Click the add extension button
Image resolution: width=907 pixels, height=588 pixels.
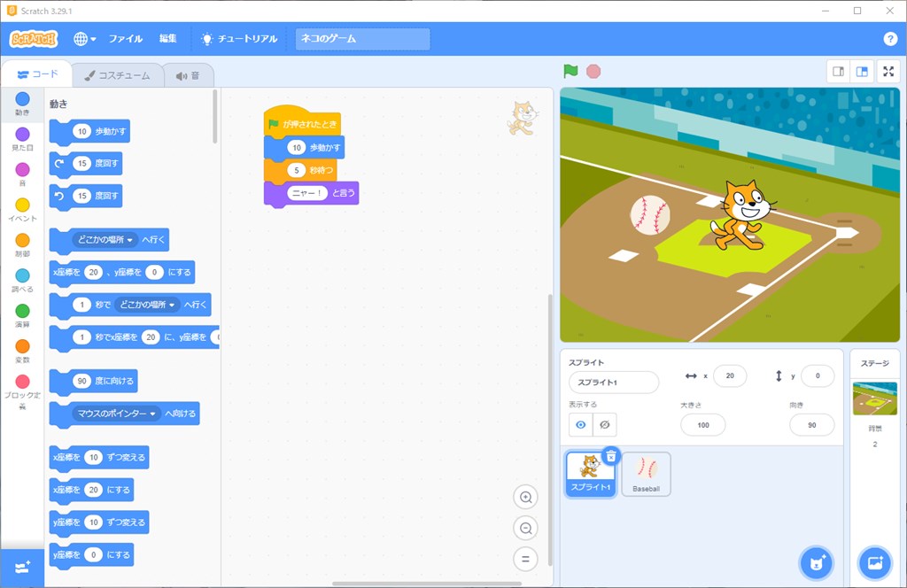pos(22,567)
